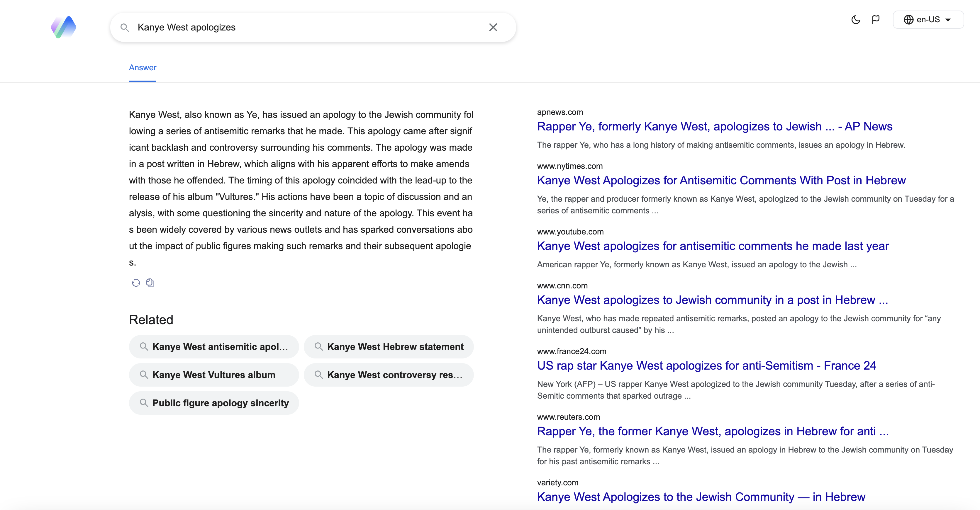Select Kanye West controversy response suggestion
This screenshot has width=980, height=510.
(x=389, y=375)
